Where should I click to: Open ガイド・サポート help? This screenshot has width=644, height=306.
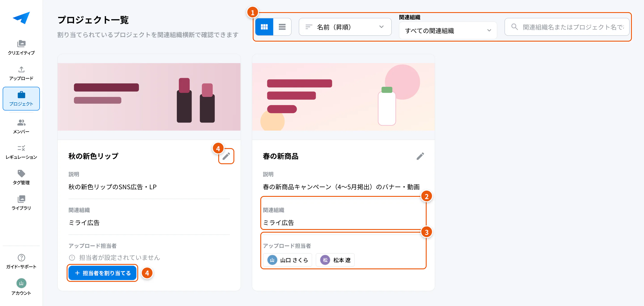(21, 261)
